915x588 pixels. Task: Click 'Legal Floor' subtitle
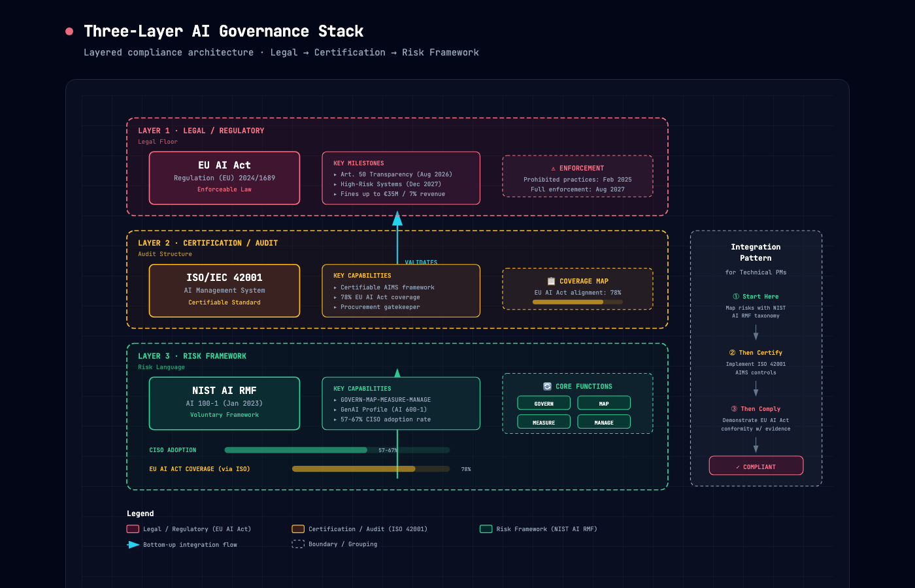pyautogui.click(x=158, y=142)
